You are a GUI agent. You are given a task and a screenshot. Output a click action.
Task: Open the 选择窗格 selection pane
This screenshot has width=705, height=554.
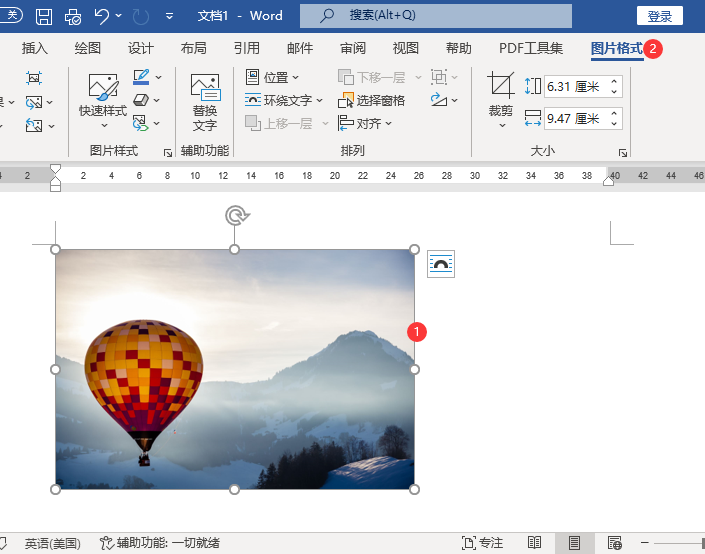372,100
